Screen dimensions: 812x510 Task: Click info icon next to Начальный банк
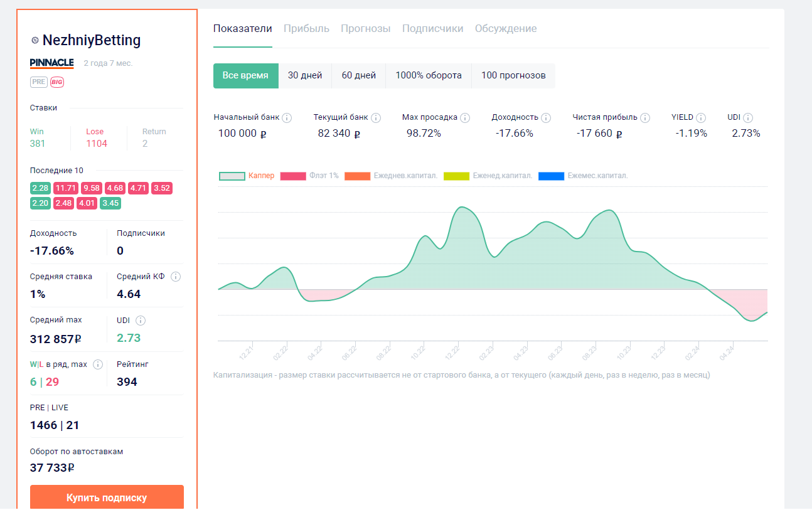tap(287, 118)
